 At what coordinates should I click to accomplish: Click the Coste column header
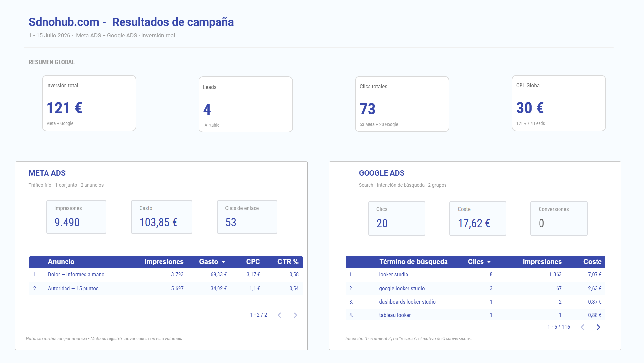coord(593,262)
